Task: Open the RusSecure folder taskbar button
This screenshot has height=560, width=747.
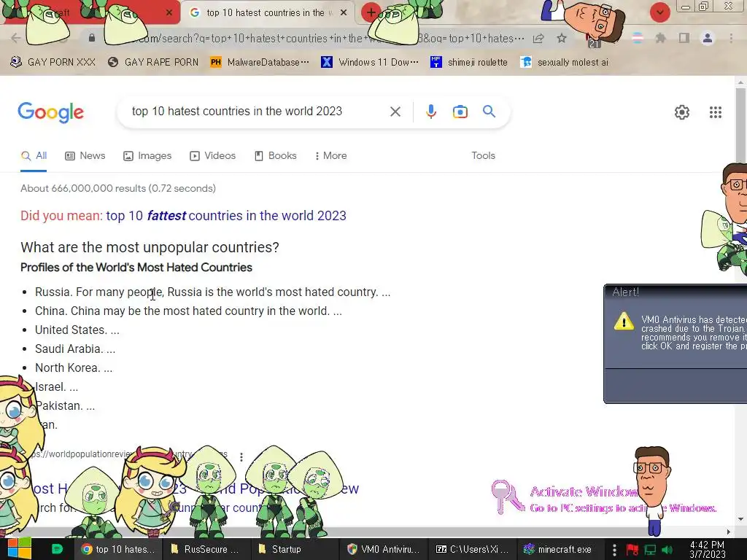Action: pos(205,549)
